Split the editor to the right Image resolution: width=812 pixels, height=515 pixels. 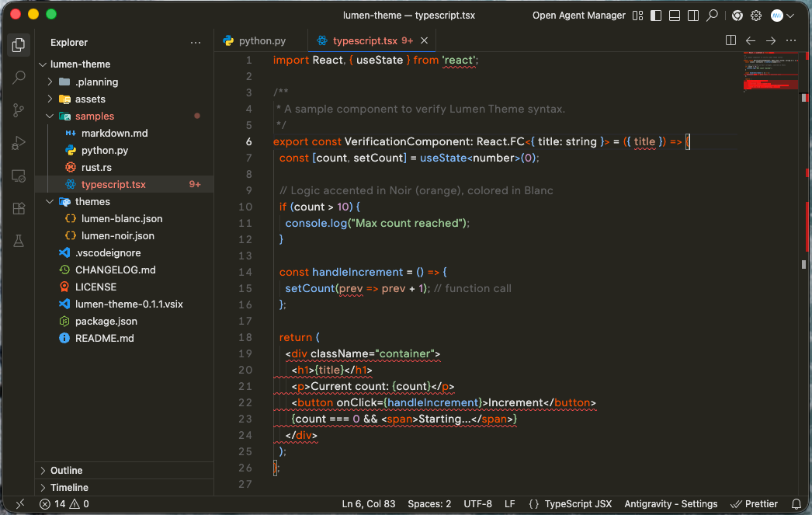(730, 40)
